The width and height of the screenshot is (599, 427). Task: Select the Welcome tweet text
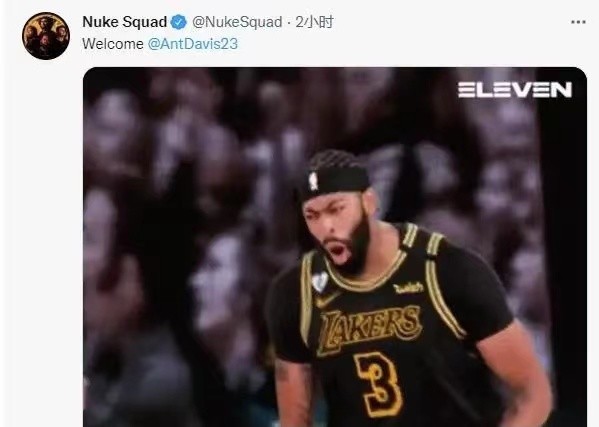pyautogui.click(x=113, y=44)
